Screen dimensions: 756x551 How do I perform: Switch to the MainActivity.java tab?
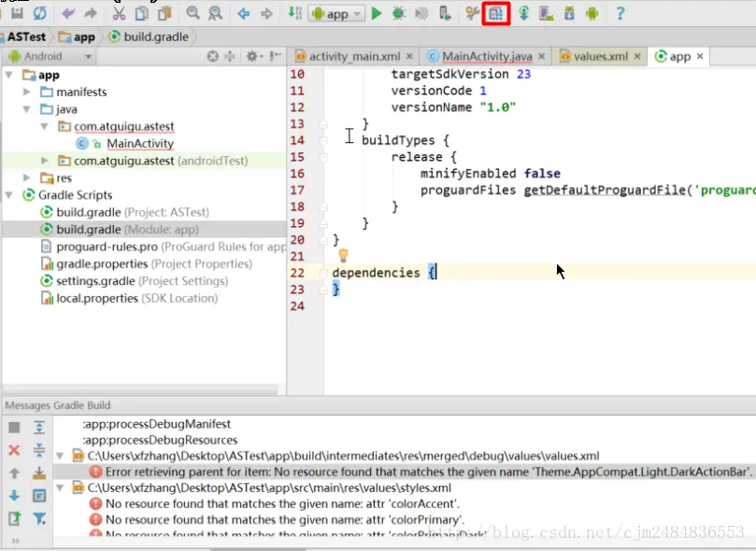[x=487, y=56]
